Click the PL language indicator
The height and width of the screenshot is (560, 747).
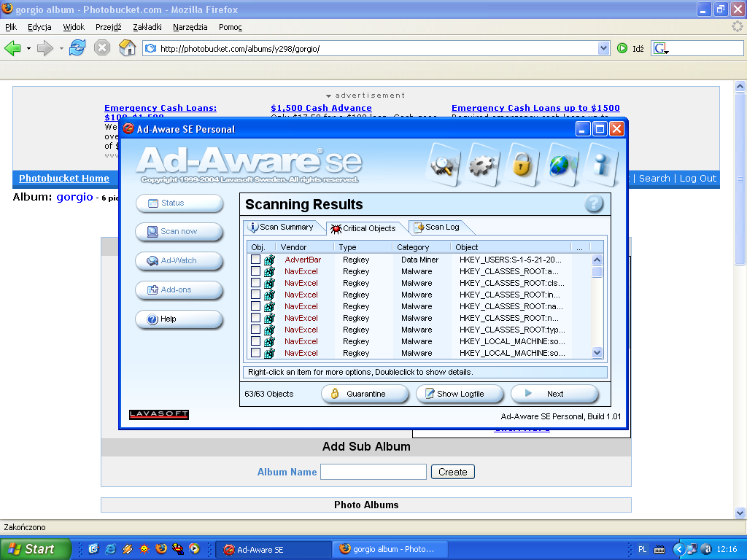point(642,550)
